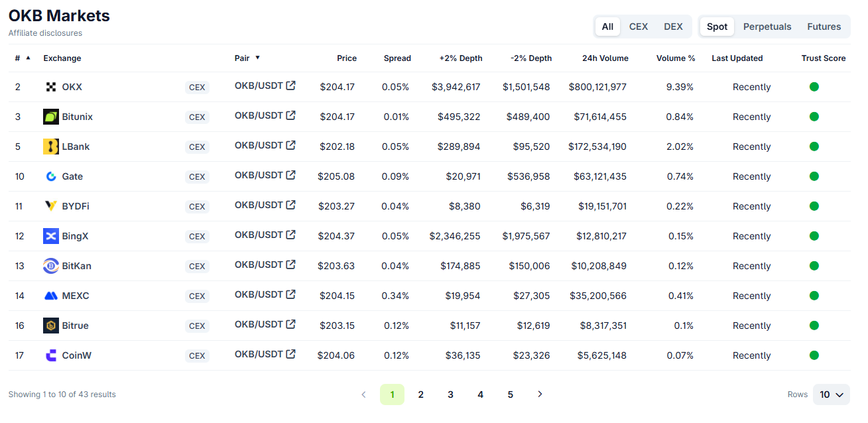Viewport: 868px width, 423px height.
Task: Open the Affiliate disclosures link
Action: [x=45, y=33]
